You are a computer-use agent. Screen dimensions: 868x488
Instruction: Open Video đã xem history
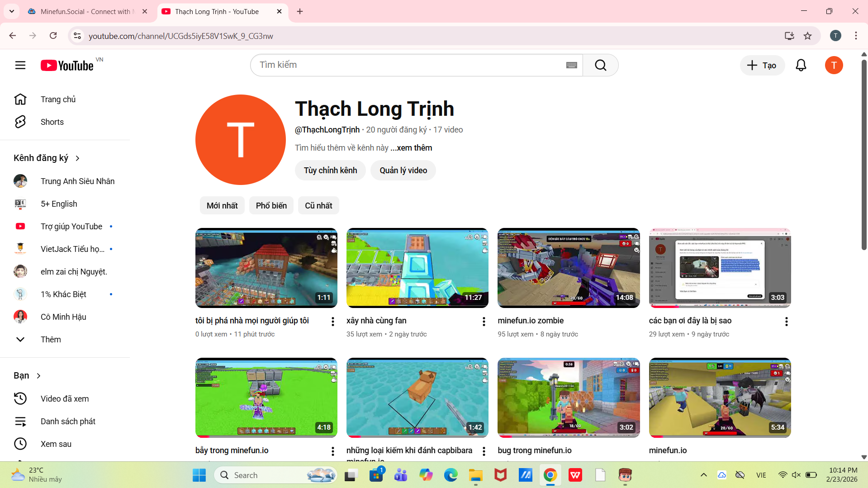(65, 398)
